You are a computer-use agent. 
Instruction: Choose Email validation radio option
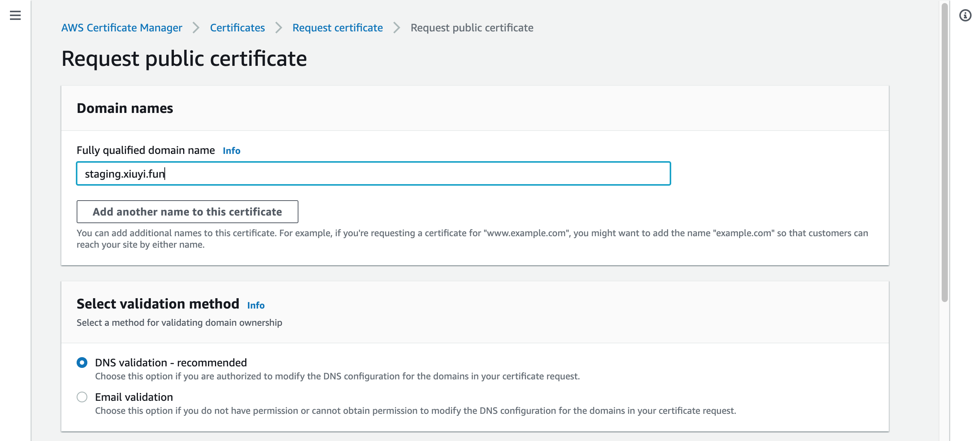coord(82,397)
